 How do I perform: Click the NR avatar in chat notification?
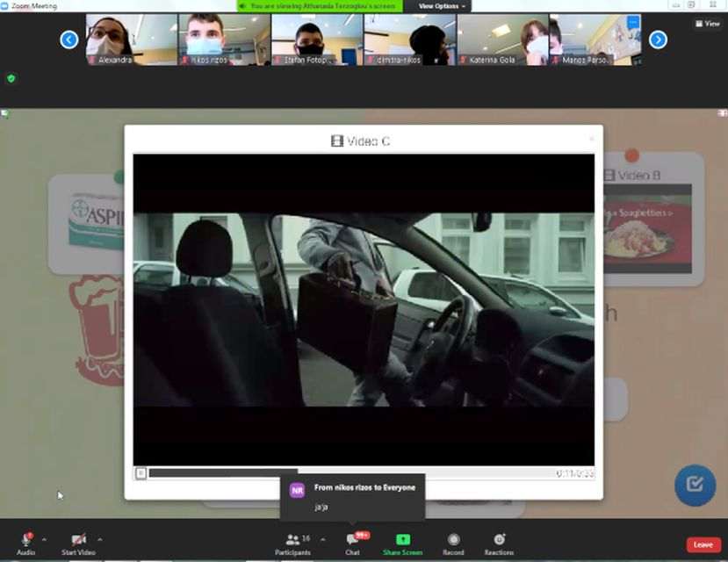pyautogui.click(x=297, y=490)
